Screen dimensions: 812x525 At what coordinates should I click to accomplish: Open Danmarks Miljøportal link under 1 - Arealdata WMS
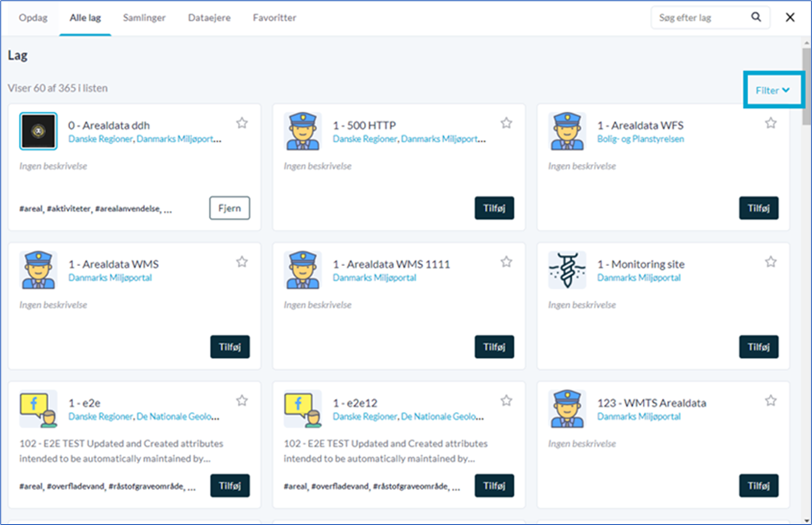click(110, 278)
